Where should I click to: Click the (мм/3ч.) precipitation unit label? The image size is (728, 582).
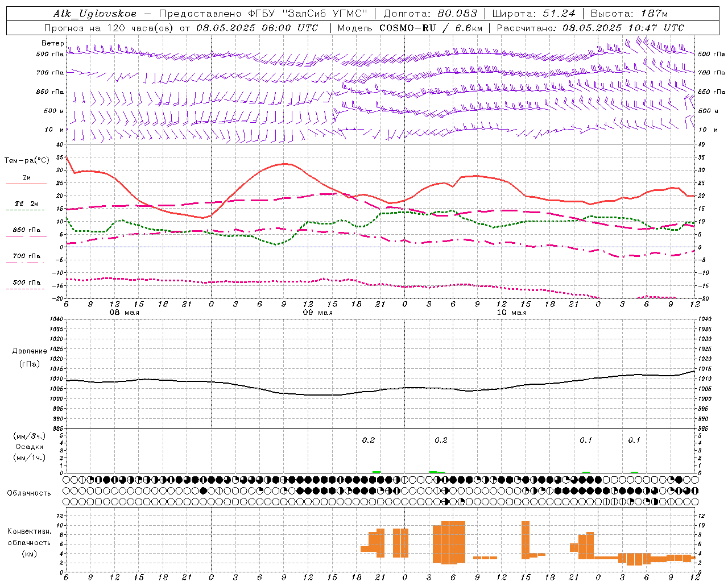pos(30,436)
